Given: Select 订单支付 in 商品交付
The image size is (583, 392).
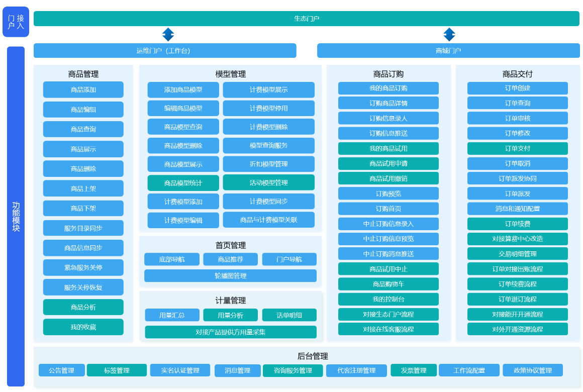Looking at the screenshot, I should [x=517, y=148].
